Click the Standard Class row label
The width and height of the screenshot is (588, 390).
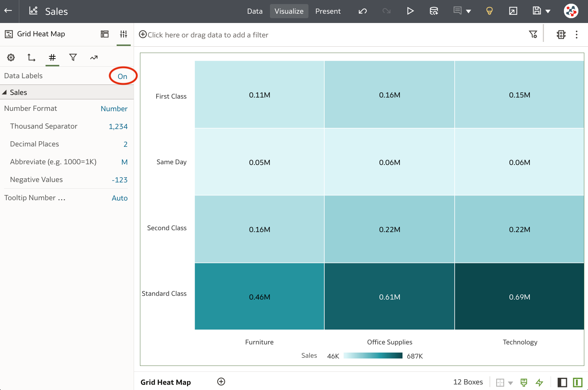(x=164, y=294)
